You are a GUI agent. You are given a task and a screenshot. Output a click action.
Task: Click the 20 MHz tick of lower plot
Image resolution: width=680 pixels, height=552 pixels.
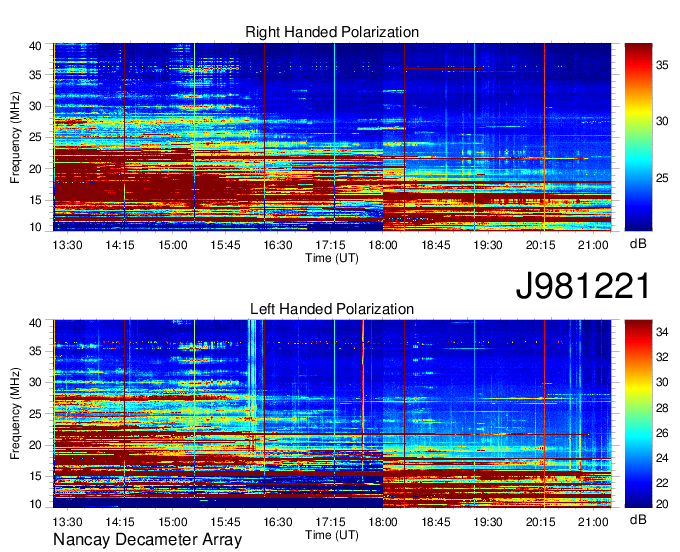click(35, 445)
